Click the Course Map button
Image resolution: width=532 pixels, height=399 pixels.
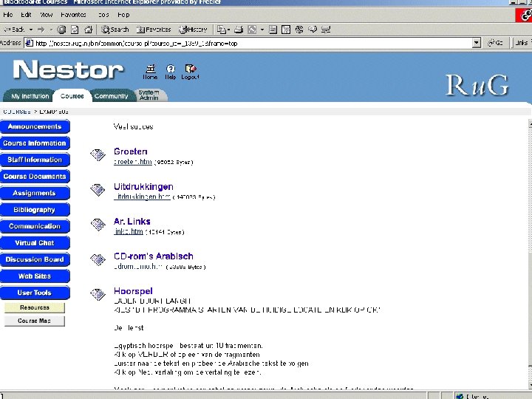(34, 321)
